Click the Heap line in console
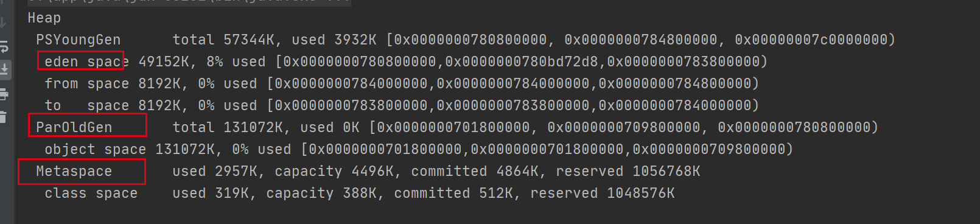Image resolution: width=980 pixels, height=224 pixels. pos(44,18)
